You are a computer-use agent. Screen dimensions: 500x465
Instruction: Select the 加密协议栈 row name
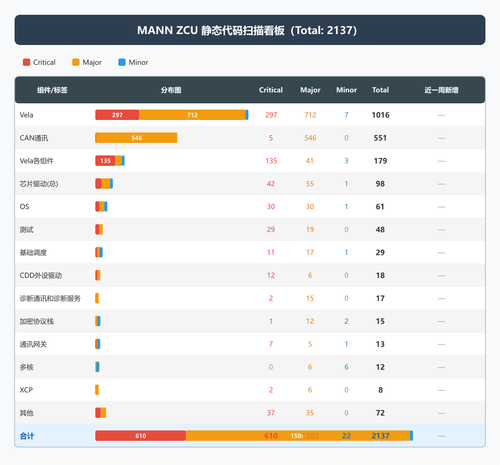click(x=37, y=321)
